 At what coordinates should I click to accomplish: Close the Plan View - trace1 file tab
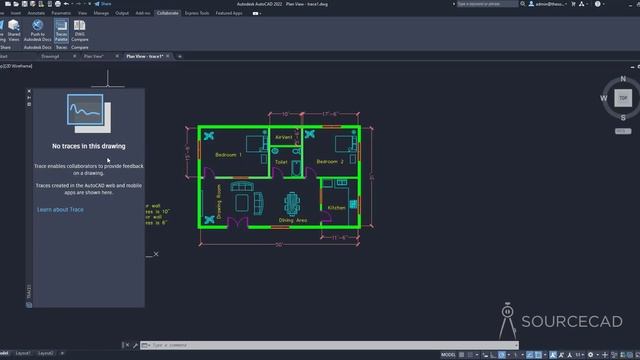168,56
